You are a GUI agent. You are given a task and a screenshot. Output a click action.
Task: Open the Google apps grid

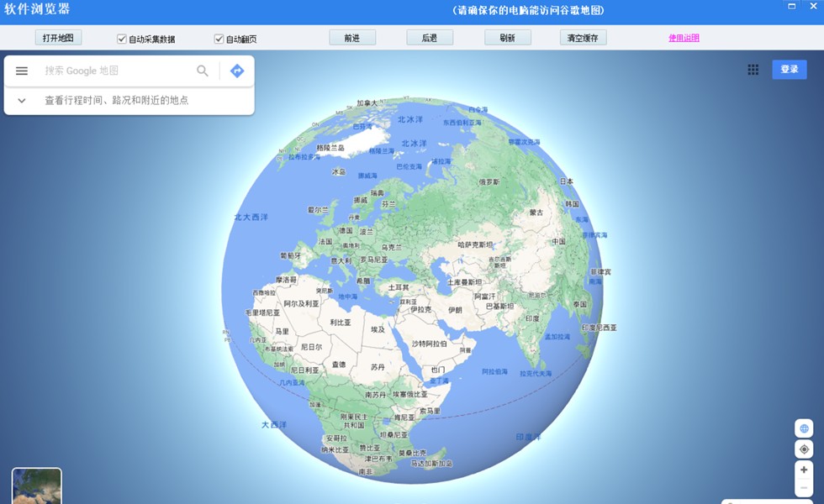[x=753, y=70]
